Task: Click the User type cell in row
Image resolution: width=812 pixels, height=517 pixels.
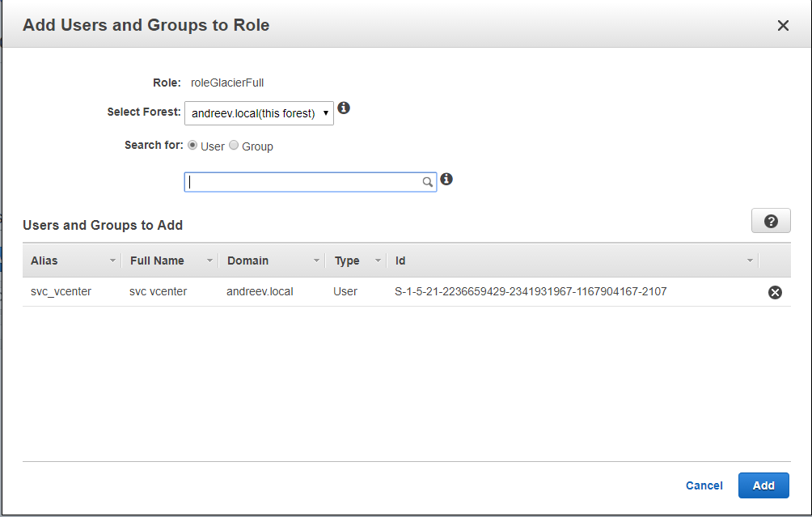Action: click(345, 291)
